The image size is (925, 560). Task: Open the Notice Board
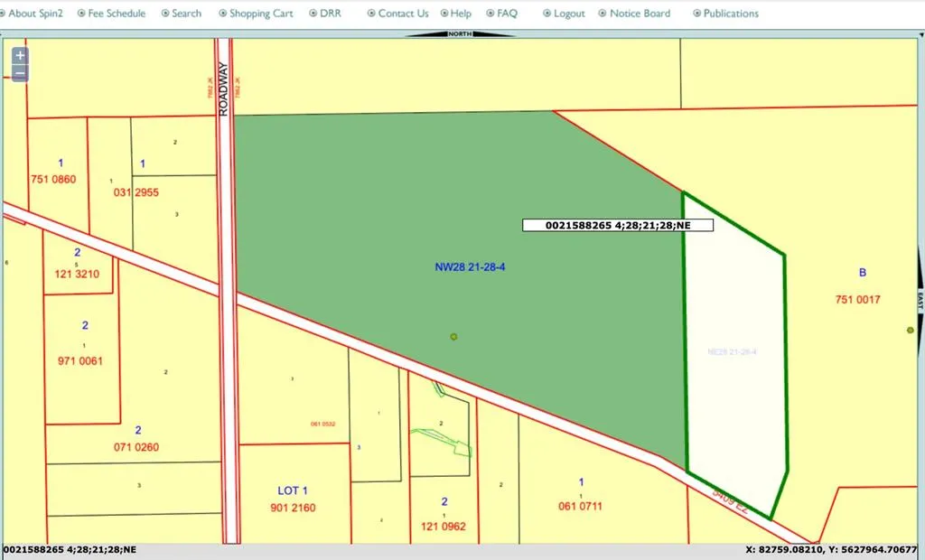click(x=640, y=13)
